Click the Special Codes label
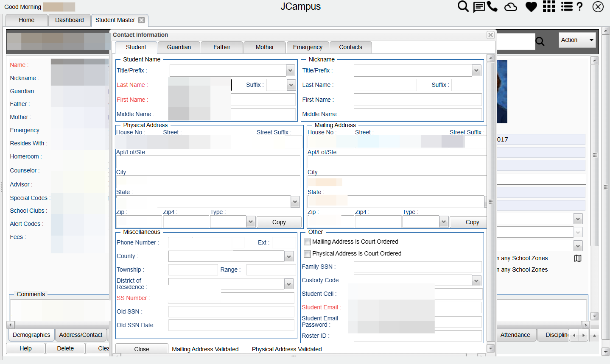 point(30,198)
